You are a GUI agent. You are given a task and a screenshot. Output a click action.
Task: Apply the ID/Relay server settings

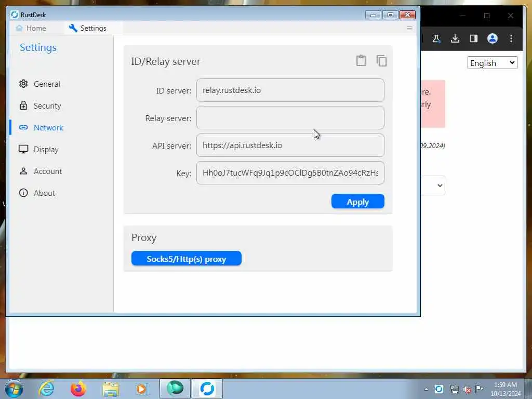point(357,202)
